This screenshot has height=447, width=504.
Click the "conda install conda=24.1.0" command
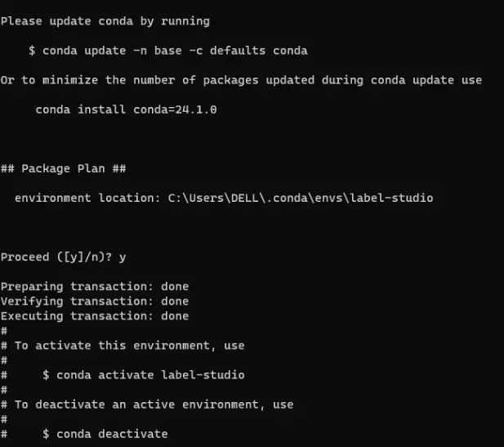pyautogui.click(x=120, y=110)
